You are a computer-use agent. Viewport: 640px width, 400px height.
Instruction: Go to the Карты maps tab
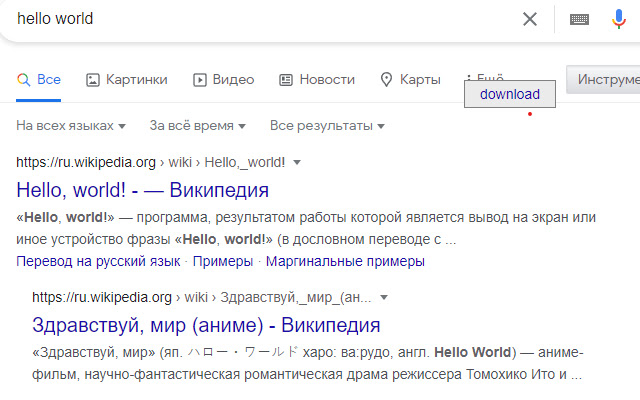coord(410,80)
